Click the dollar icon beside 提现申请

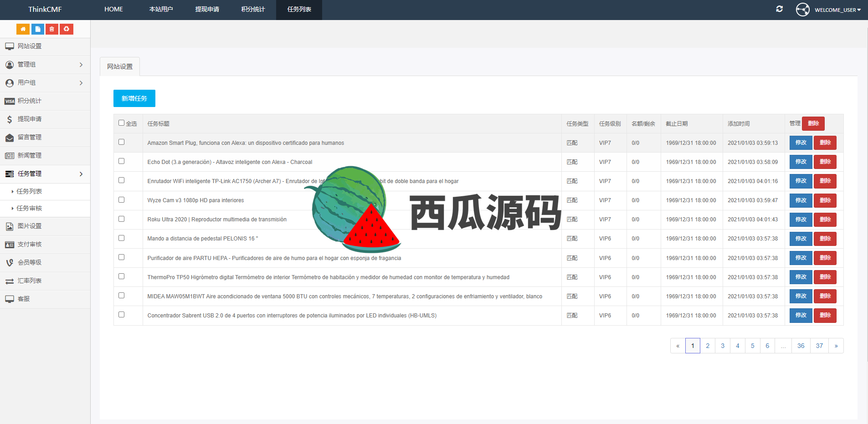click(x=10, y=119)
